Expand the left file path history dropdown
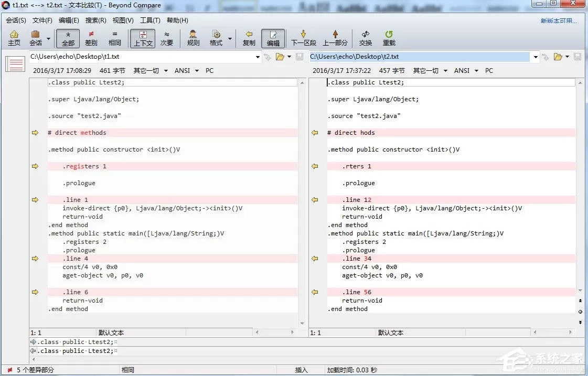Image resolution: width=588 pixels, height=376 pixels. pos(258,57)
